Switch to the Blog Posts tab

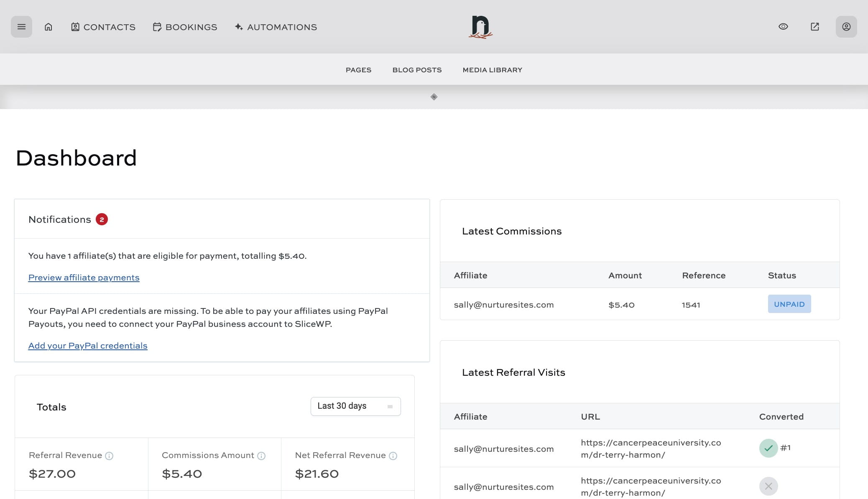pyautogui.click(x=417, y=70)
